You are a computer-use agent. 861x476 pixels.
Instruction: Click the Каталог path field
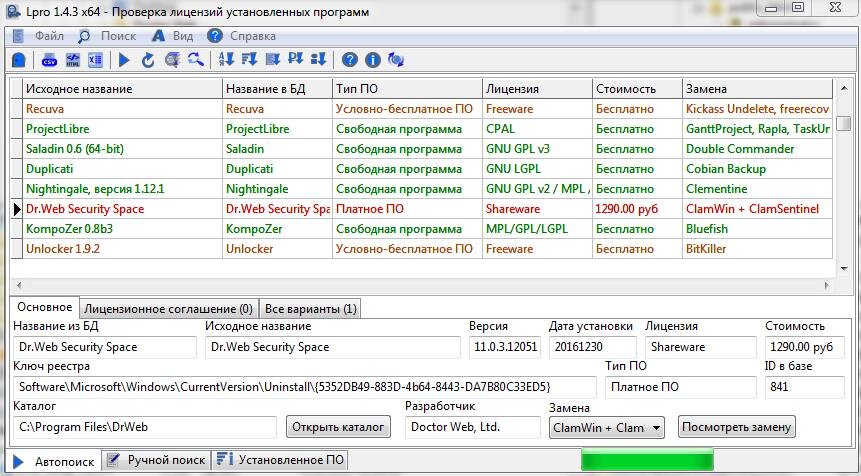point(144,427)
